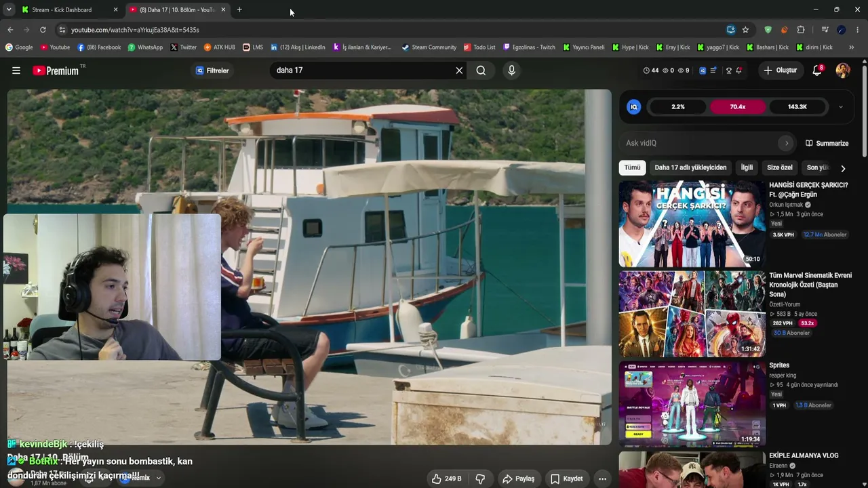Open green shield extension icon
This screenshot has height=488, width=868.
point(768,30)
